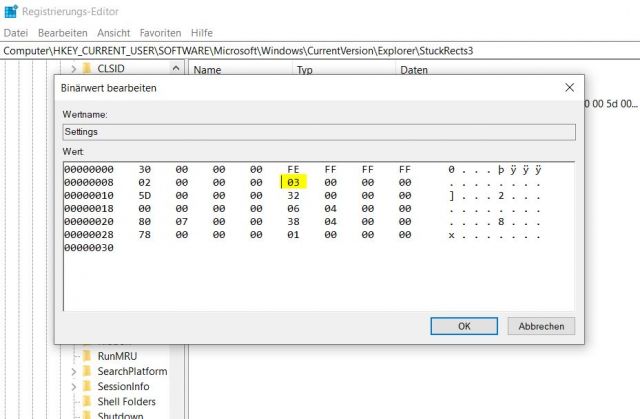640x419 pixels.
Task: Select the 02 byte at offset 00000008
Action: (x=144, y=182)
